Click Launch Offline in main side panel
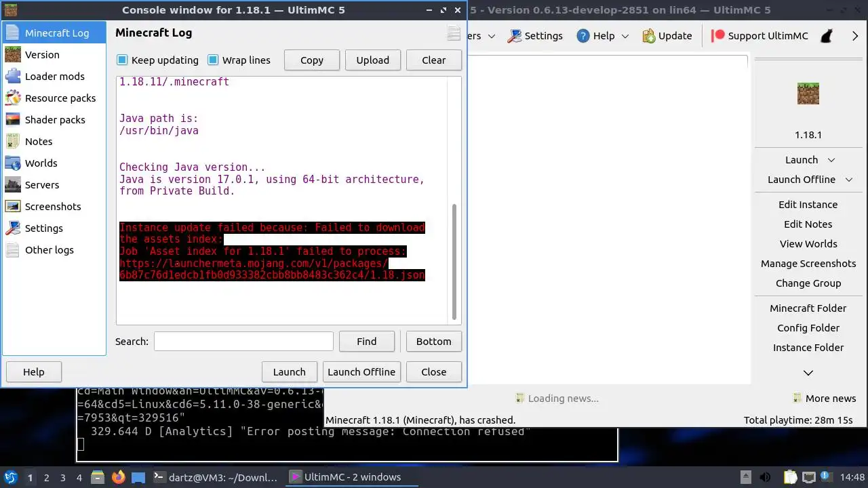868x488 pixels. coord(802,180)
